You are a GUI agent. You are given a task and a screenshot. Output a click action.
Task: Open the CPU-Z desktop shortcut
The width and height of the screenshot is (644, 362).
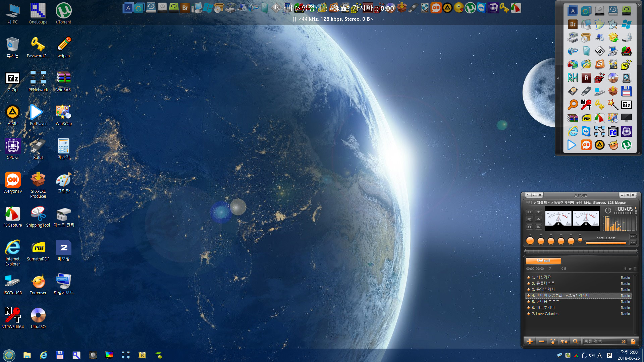tap(12, 149)
